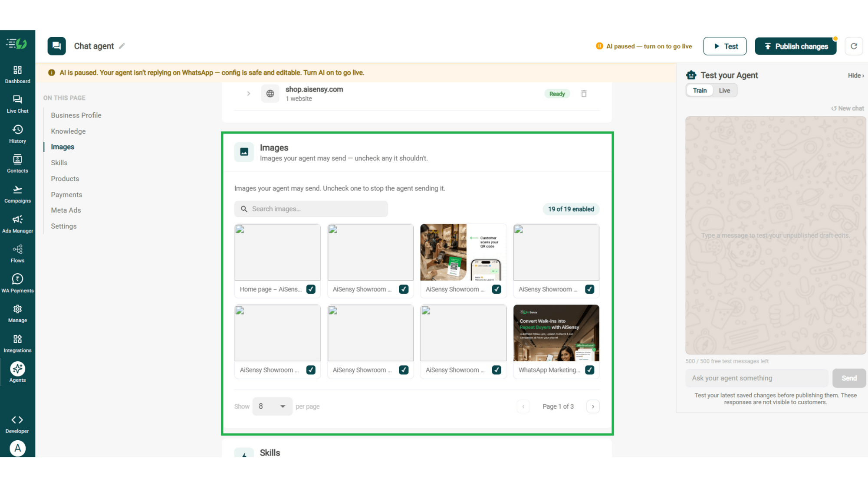868x488 pixels.
Task: Hide the Test your Agent panel
Action: click(x=856, y=75)
